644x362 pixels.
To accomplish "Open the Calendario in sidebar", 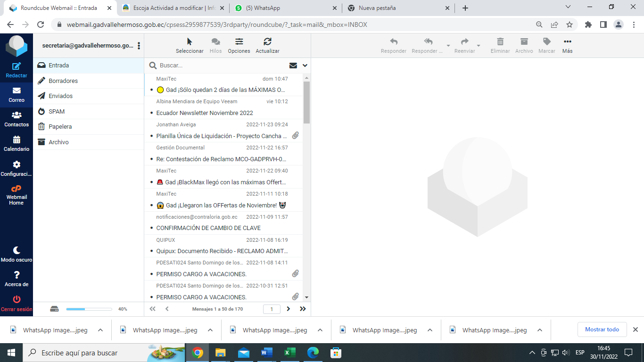I will (x=17, y=140).
